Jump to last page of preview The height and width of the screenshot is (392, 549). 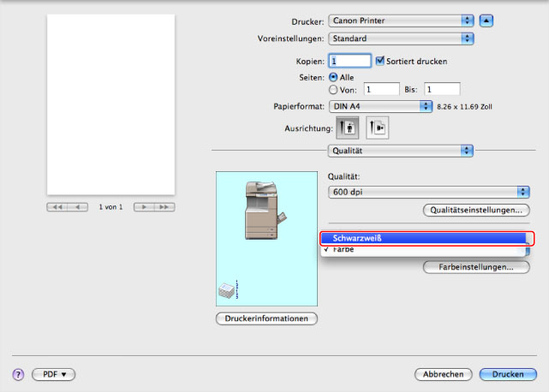164,207
